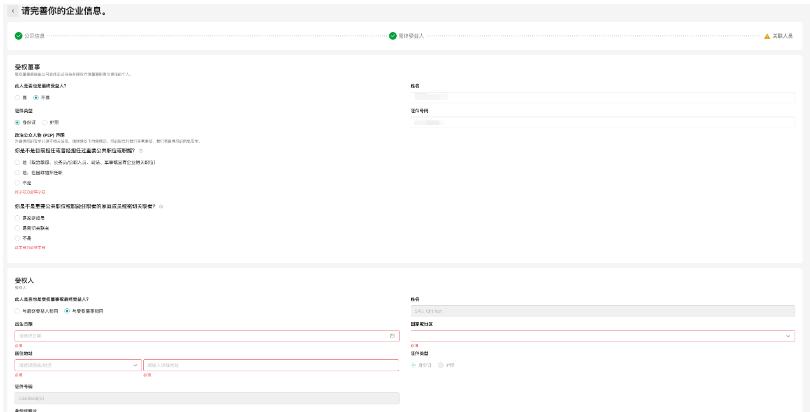Open the calendar icon in the birth date field
810x412 pixels.
pyautogui.click(x=392, y=336)
